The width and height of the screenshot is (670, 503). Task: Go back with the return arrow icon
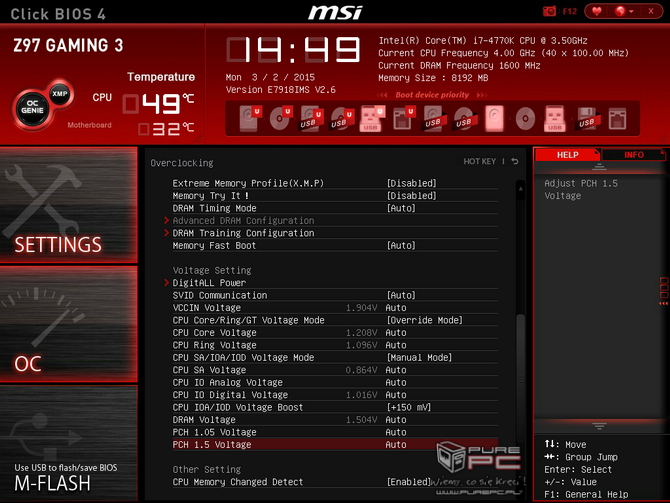click(515, 162)
